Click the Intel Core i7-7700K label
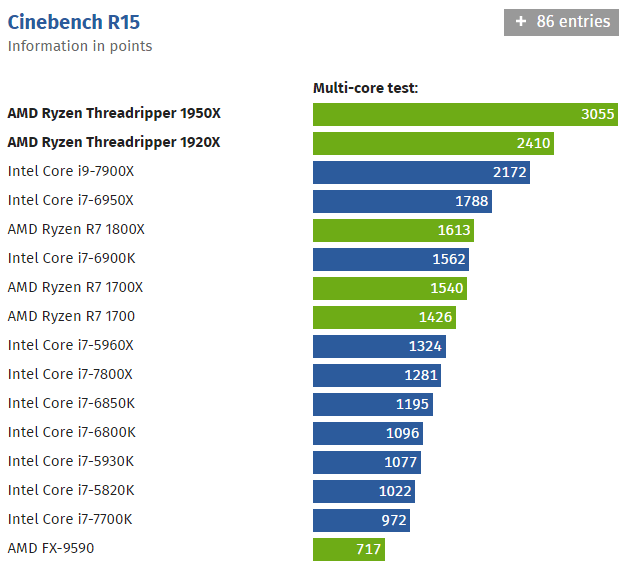Screen dimensions: 624x566 point(70,519)
